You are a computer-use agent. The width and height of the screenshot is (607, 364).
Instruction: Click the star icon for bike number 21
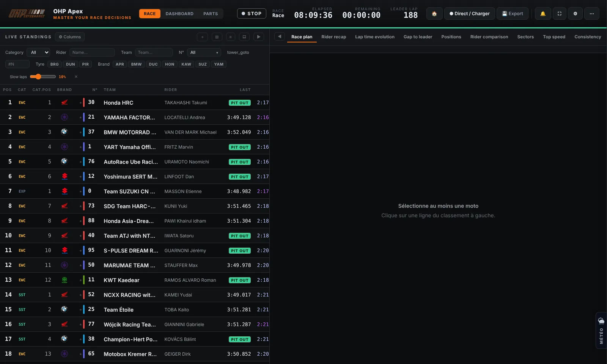coord(80,118)
